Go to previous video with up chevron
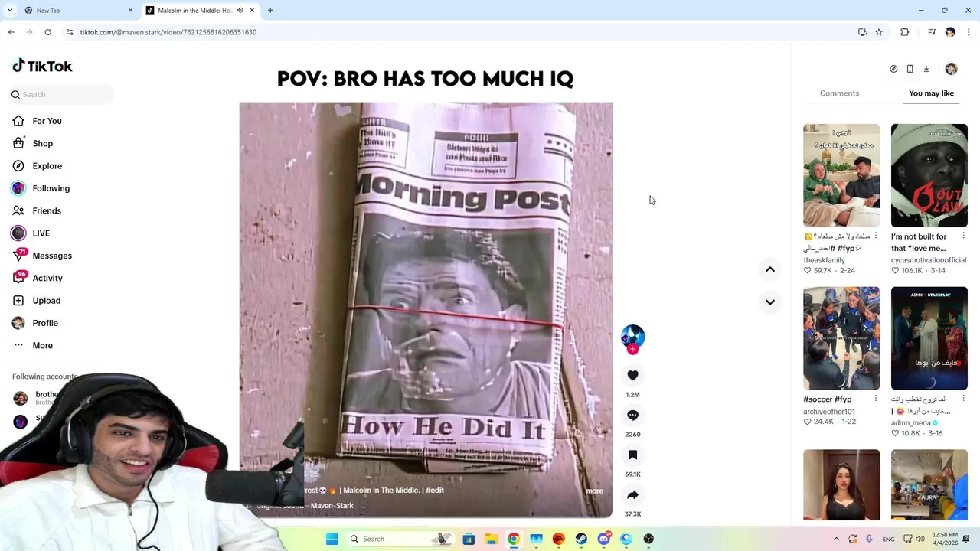980x551 pixels. [x=770, y=269]
